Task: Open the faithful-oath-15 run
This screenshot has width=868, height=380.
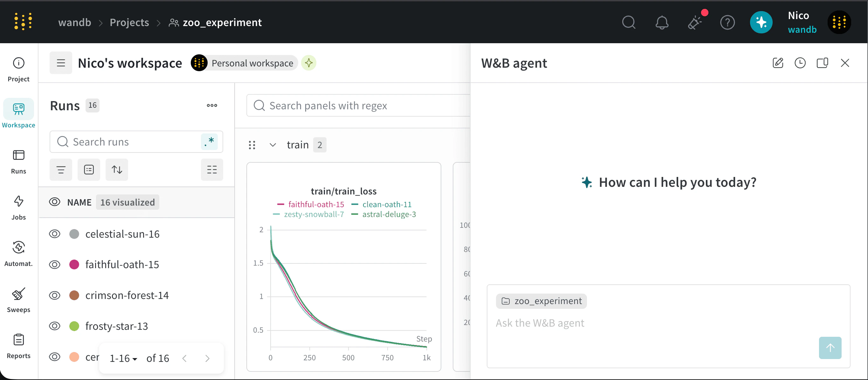Action: (122, 264)
